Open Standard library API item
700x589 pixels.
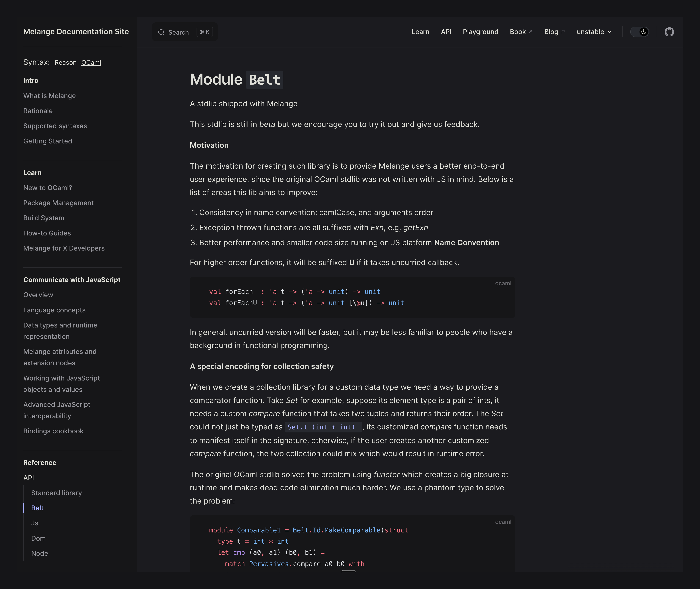coord(56,493)
